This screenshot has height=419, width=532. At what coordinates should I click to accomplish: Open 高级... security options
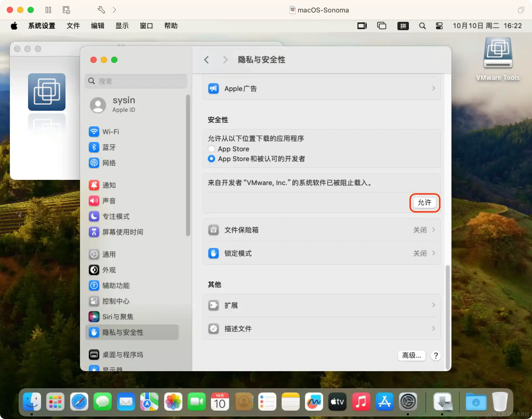(411, 356)
